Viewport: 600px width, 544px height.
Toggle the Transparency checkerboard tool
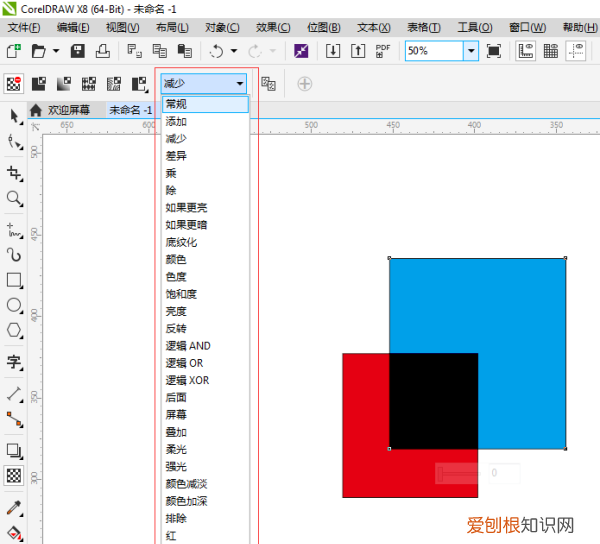tap(14, 476)
